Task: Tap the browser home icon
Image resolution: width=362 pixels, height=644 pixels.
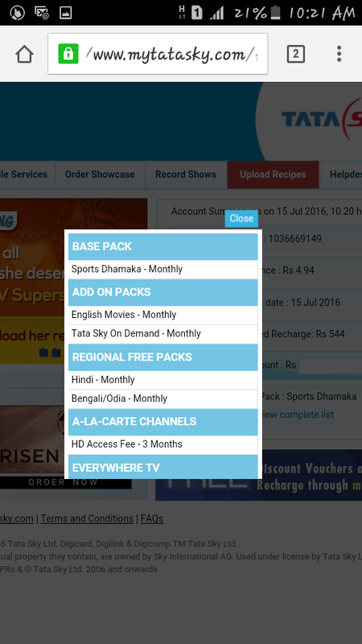Action: [x=24, y=54]
